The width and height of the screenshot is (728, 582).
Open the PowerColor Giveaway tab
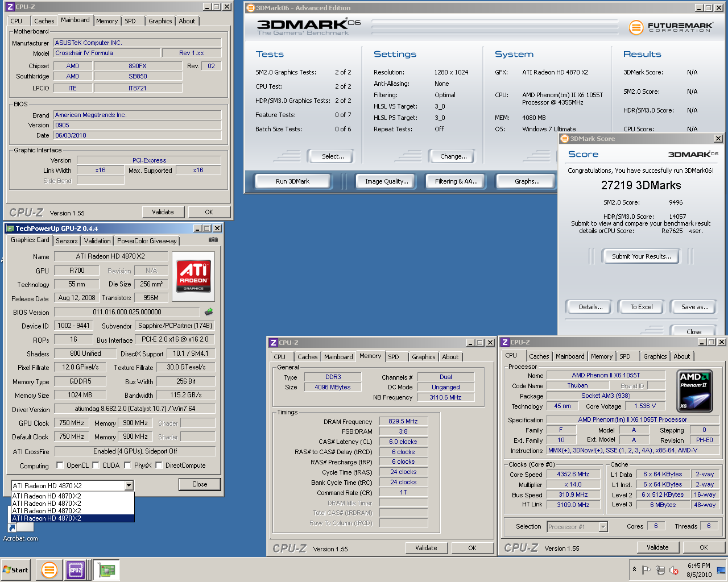[x=147, y=241]
